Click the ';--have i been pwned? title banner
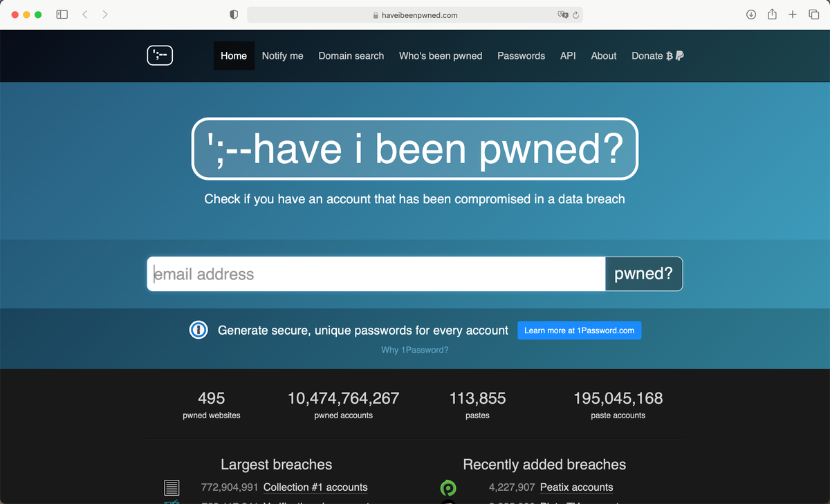 (415, 149)
